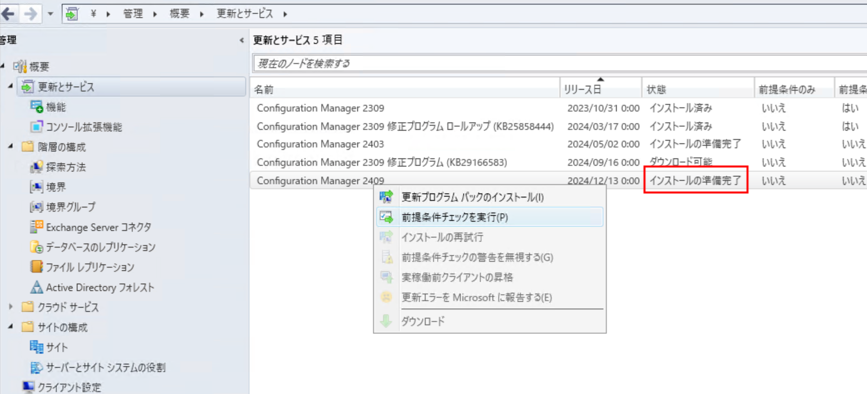The image size is (867, 394).
Task: Click the ファイル レプリケーション icon
Action: [36, 267]
